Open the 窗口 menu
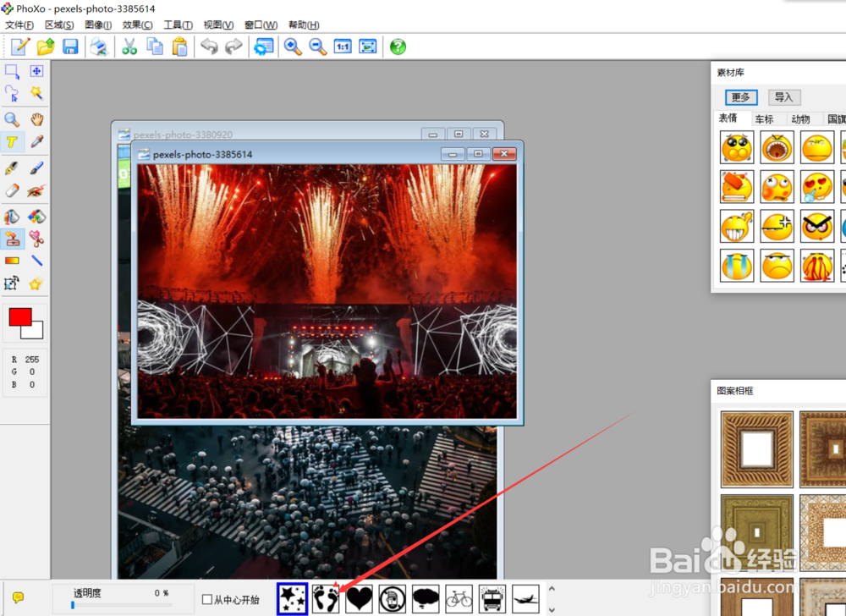This screenshot has height=616, width=846. click(261, 25)
